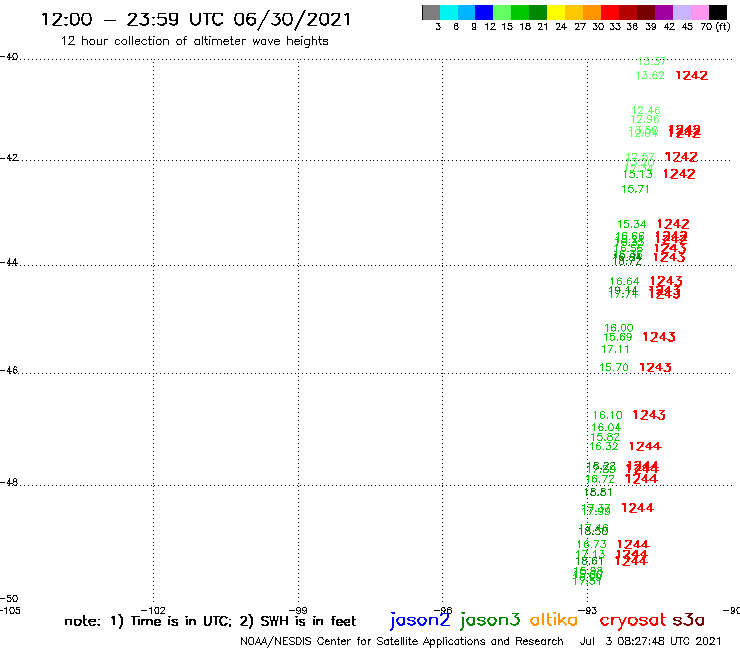The width and height of the screenshot is (740, 650).
Task: Click the green jason3 satellite label
Action: pyautogui.click(x=490, y=620)
